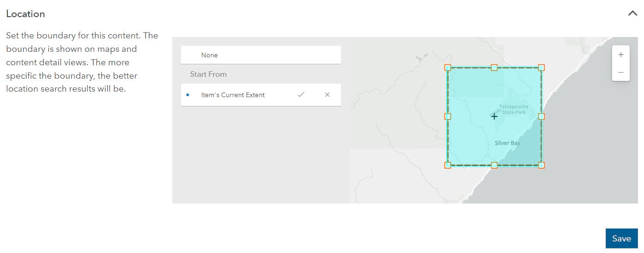This screenshot has height=253, width=644.
Task: Click the Silver Bay label on map
Action: 507,143
